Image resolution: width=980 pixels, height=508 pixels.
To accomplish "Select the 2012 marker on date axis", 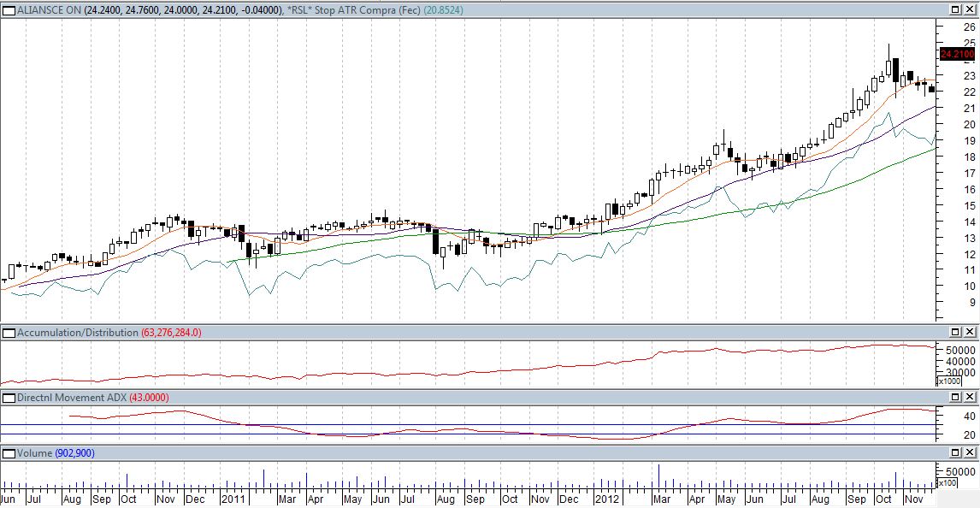I will tap(606, 499).
